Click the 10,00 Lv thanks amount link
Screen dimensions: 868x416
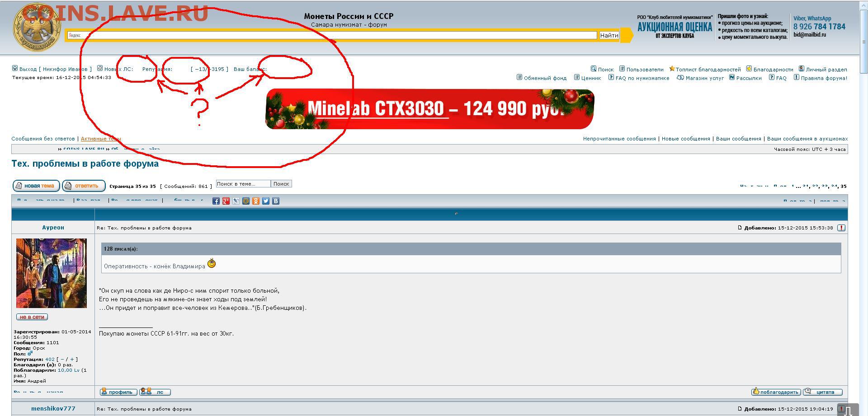[x=68, y=370]
